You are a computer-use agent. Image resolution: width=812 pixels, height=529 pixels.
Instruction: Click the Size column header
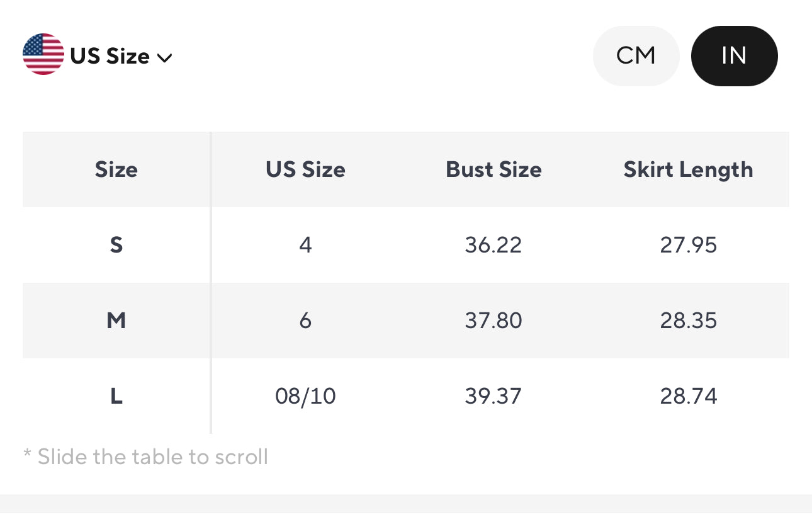pos(116,169)
